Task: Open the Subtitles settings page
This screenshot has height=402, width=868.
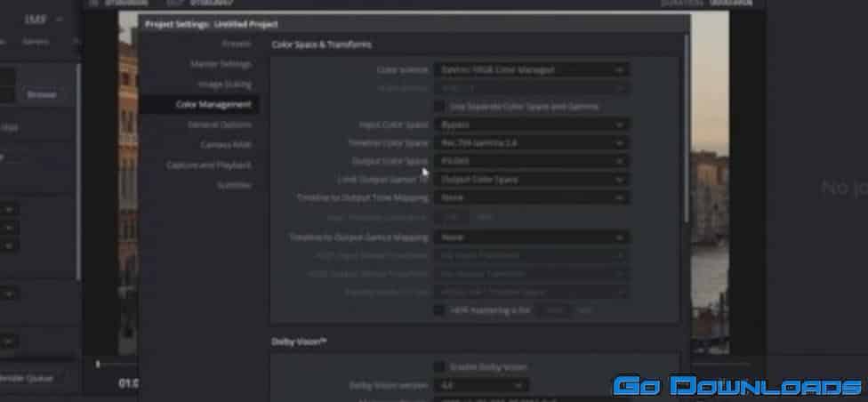Action: [x=234, y=185]
